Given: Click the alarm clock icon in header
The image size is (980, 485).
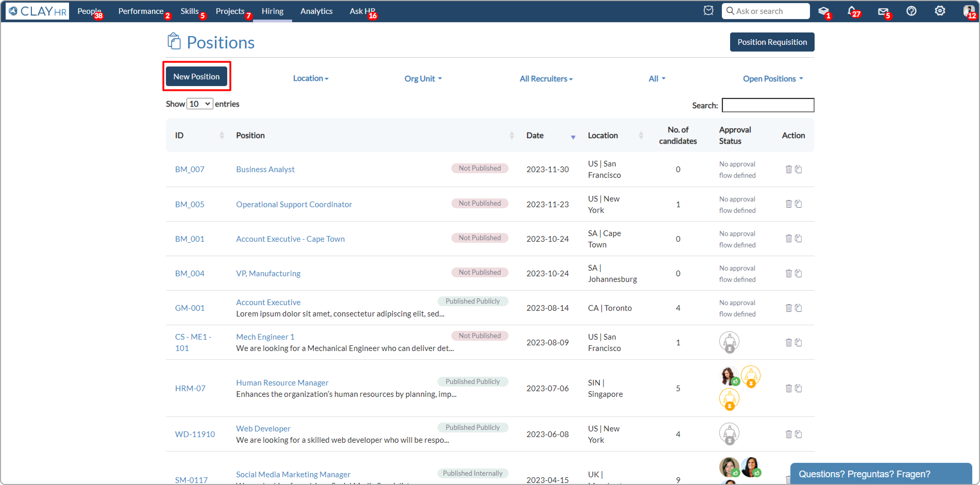Looking at the screenshot, I should click(x=708, y=11).
